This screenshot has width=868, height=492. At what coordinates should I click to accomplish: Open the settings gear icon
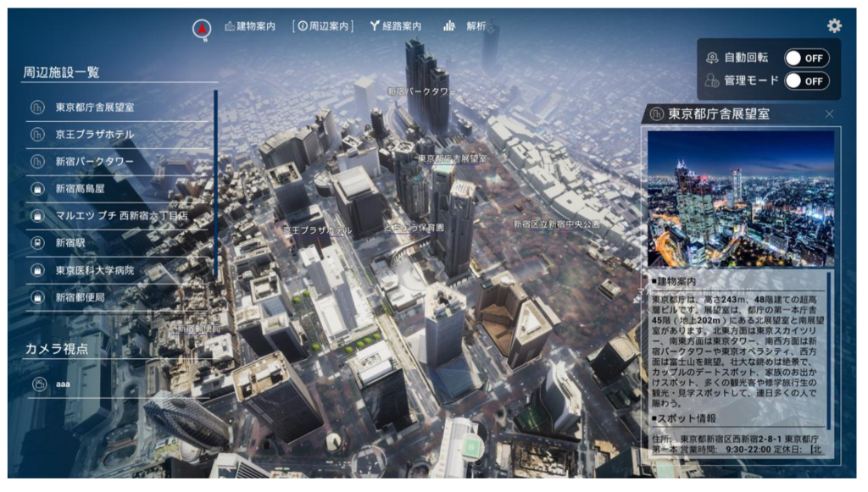(x=834, y=26)
